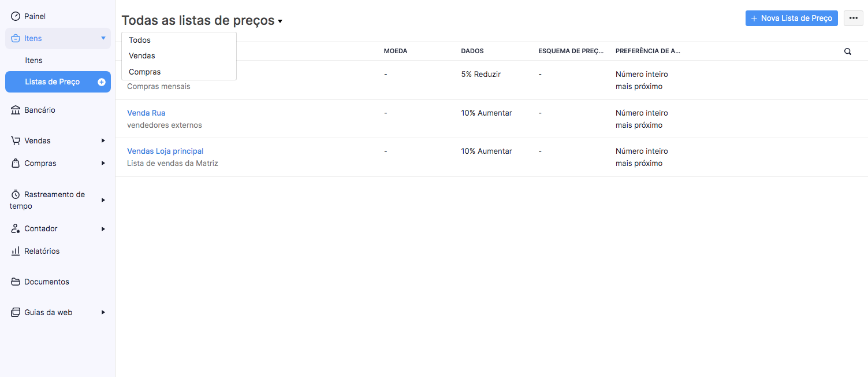The width and height of the screenshot is (868, 377).
Task: Click the Painel dashboard gauge icon
Action: coord(16,16)
